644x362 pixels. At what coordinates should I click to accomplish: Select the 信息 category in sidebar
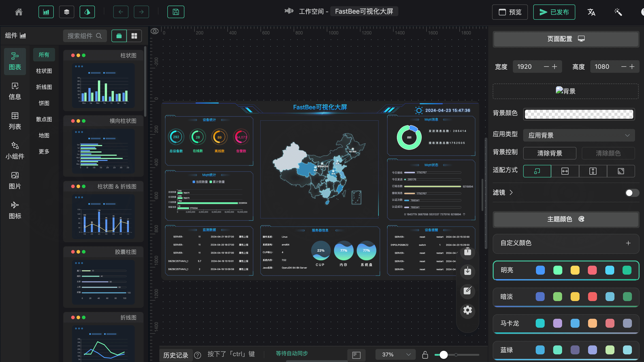coord(15,91)
